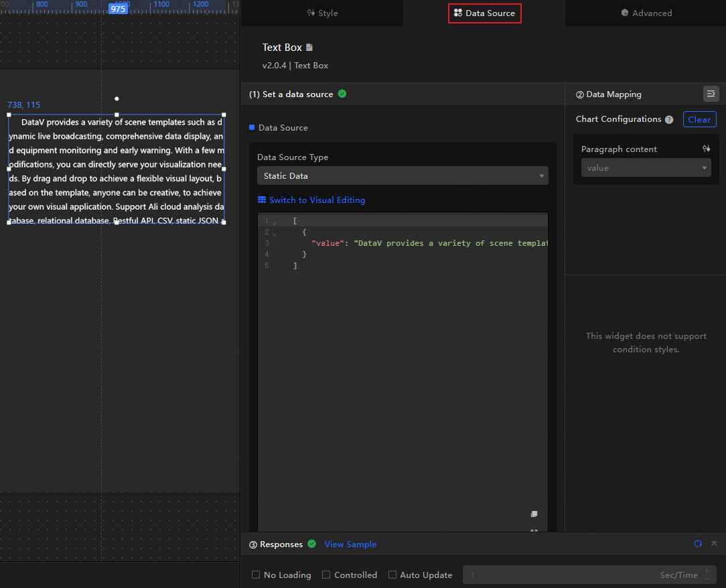This screenshot has width=726, height=588.
Task: Enable the No Loading checkbox
Action: [256, 575]
